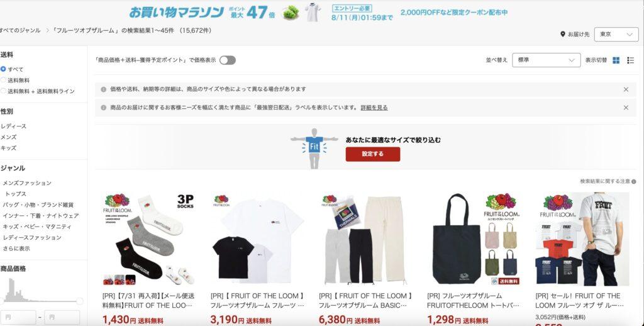Expand more genres with さらに表示
644x326 pixels.
click(x=16, y=249)
